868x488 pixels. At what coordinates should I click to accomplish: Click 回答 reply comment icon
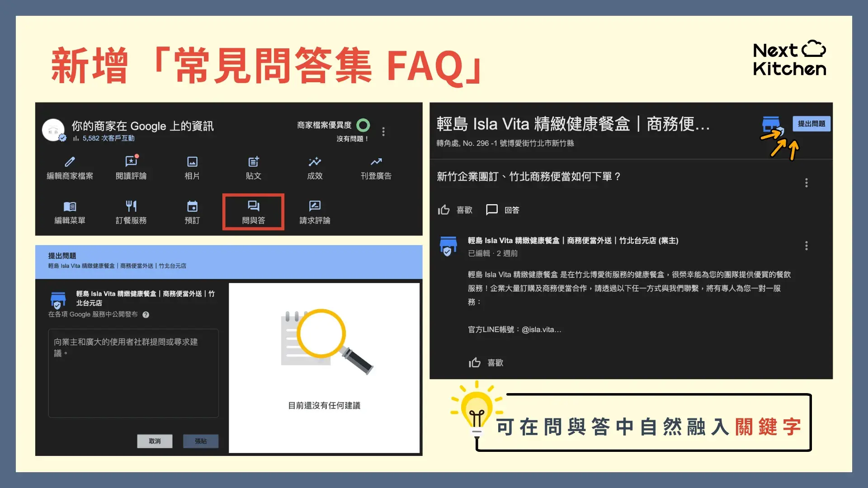point(492,210)
